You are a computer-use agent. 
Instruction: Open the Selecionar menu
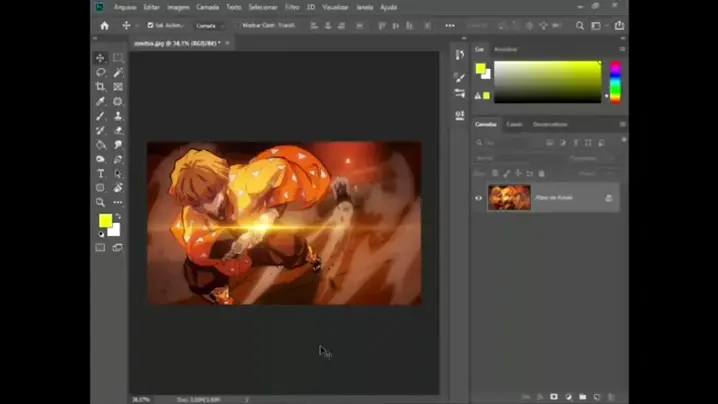(x=263, y=7)
